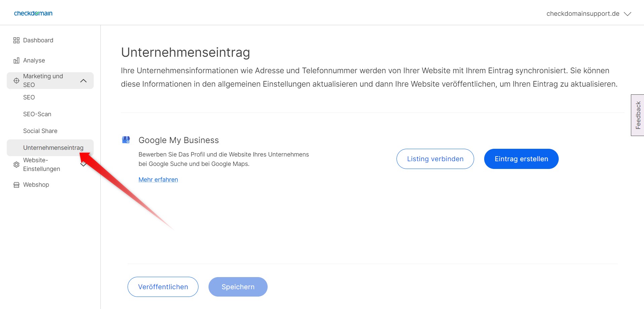Click the Marketing und SEO gear icon
This screenshot has width=644, height=309.
16,81
